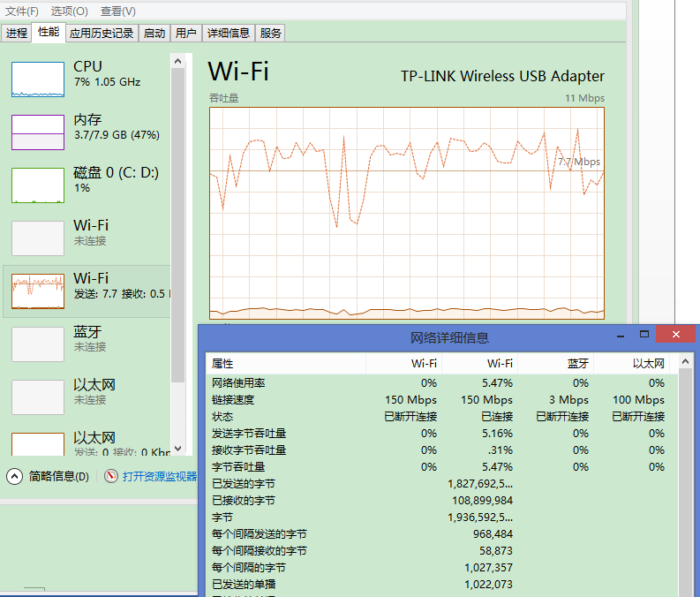The width and height of the screenshot is (700, 597).
Task: Select the CPU performance graph thumbnail
Action: click(38, 79)
